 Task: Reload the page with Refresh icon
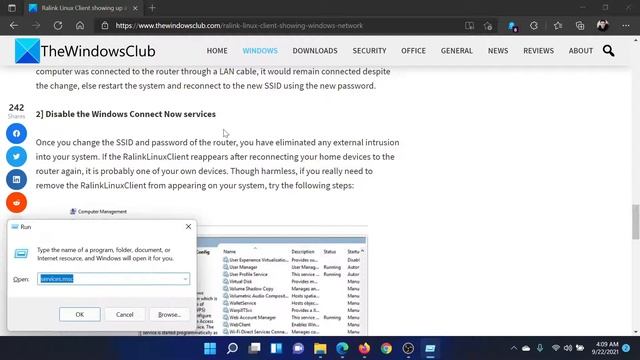point(58,25)
